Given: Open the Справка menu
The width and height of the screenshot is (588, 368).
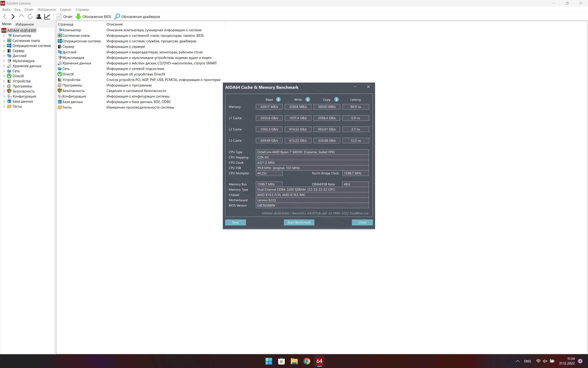Looking at the screenshot, I should pyautogui.click(x=82, y=9).
